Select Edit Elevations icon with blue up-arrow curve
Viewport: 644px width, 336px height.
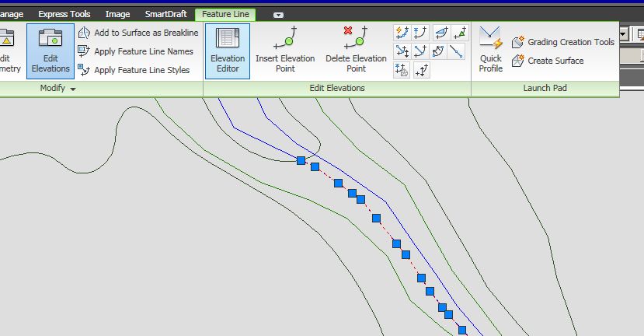pos(420,33)
